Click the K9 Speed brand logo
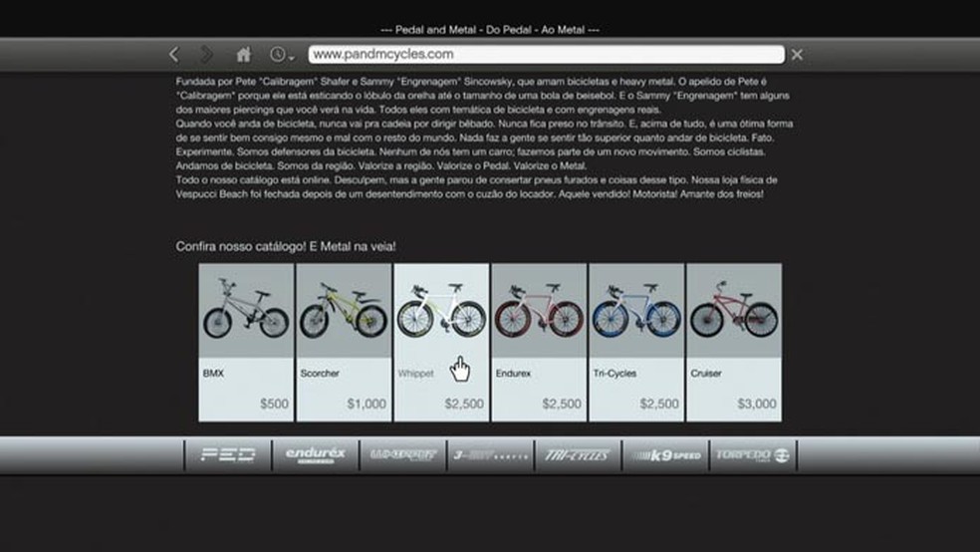The height and width of the screenshot is (552, 980). point(664,455)
